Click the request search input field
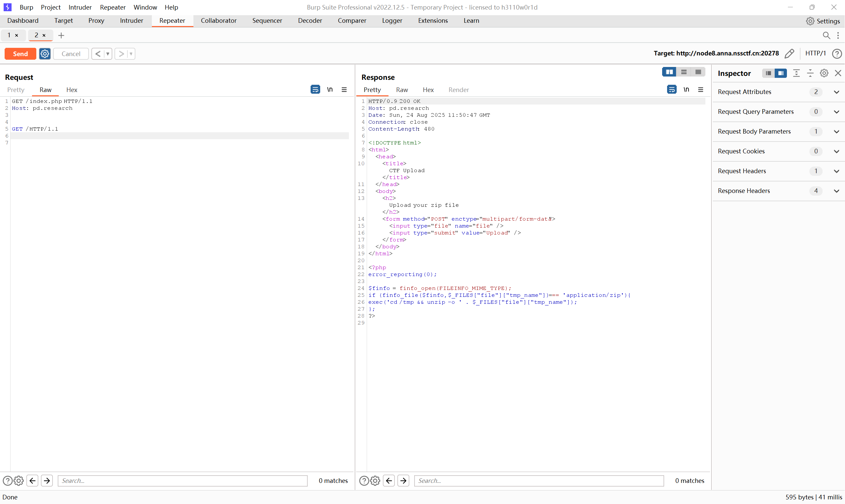Image resolution: width=845 pixels, height=504 pixels. point(183,481)
